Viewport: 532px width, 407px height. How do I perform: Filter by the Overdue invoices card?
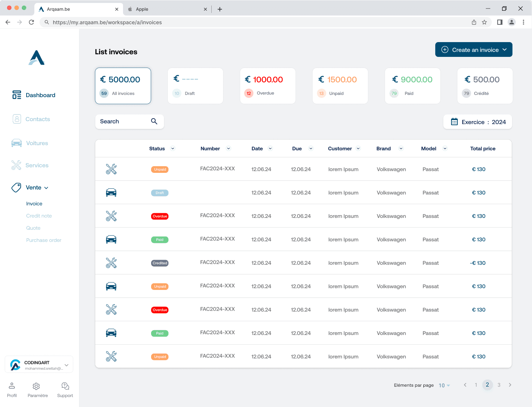coord(268,86)
